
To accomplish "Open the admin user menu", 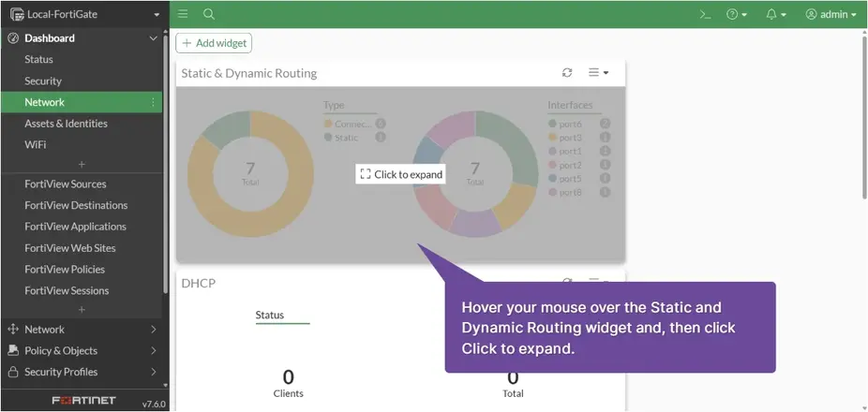I will (831, 14).
